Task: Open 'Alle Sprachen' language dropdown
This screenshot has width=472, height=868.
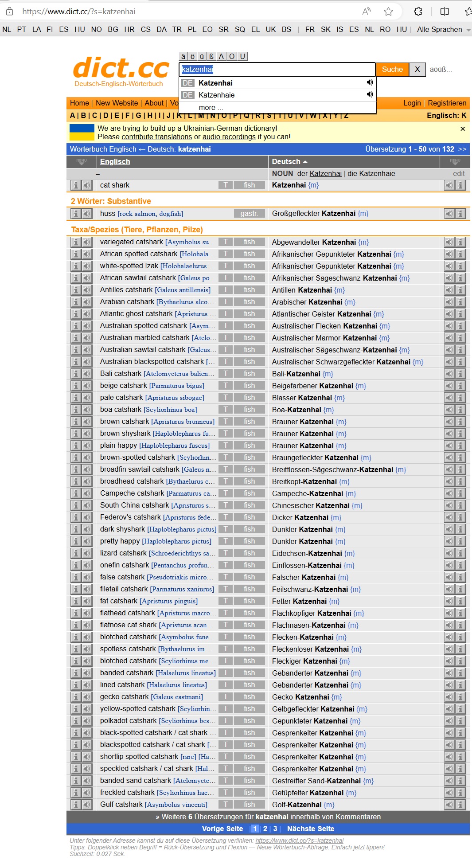Action: click(443, 29)
